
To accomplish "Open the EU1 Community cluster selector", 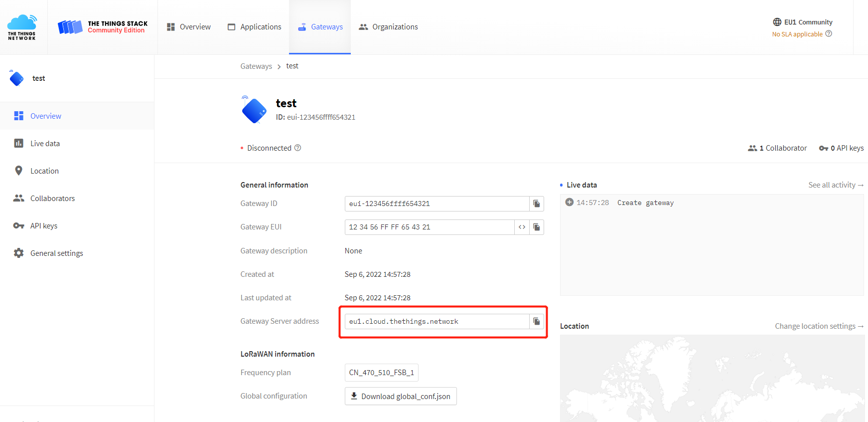I will coord(802,22).
